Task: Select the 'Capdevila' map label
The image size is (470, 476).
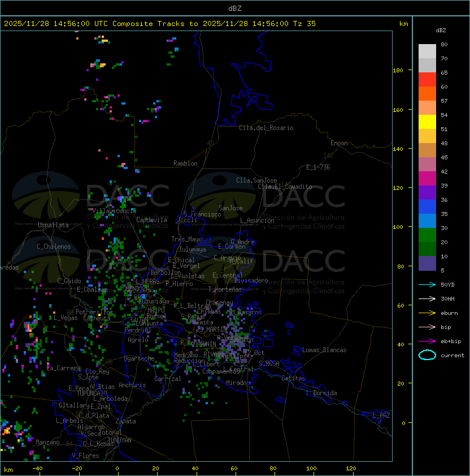Action: click(x=151, y=220)
